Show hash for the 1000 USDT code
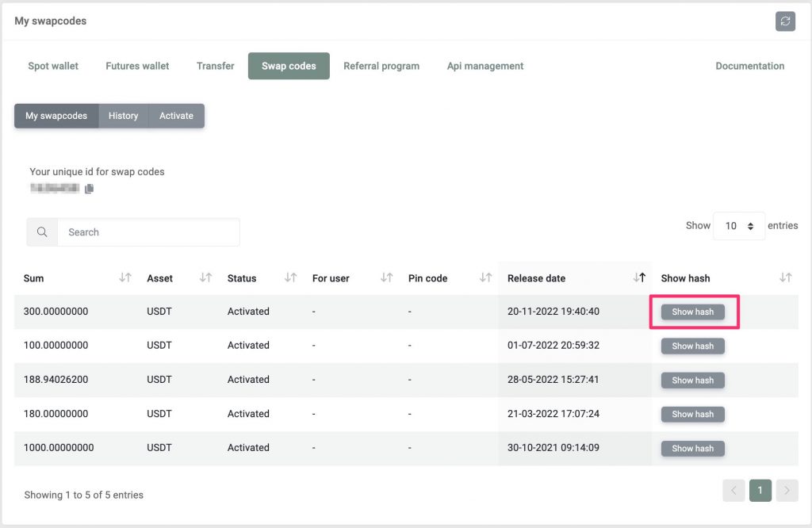812x528 pixels. tap(692, 448)
